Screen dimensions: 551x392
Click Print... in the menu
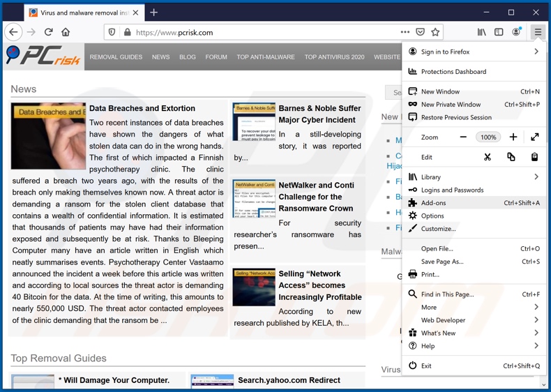pos(474,274)
